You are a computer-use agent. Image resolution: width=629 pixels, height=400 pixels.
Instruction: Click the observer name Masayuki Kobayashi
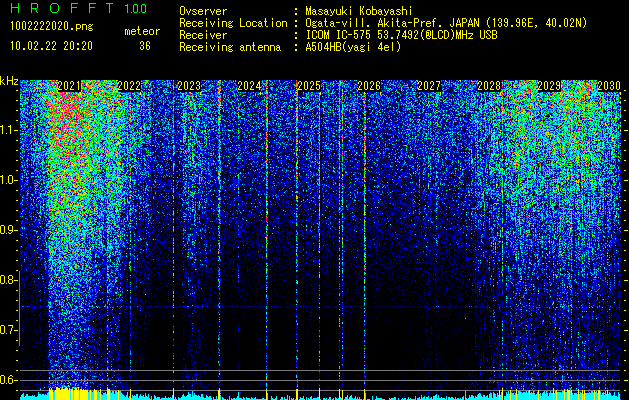359,11
